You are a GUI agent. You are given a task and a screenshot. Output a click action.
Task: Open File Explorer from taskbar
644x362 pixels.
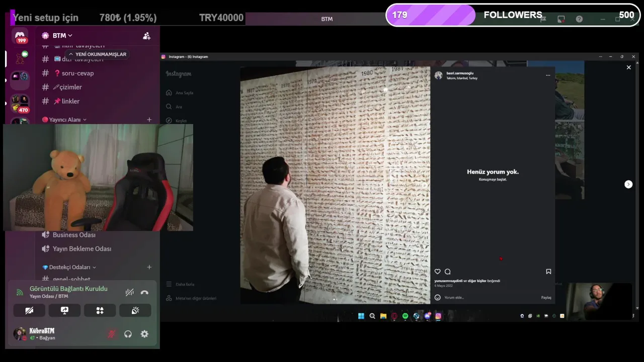tap(383, 316)
